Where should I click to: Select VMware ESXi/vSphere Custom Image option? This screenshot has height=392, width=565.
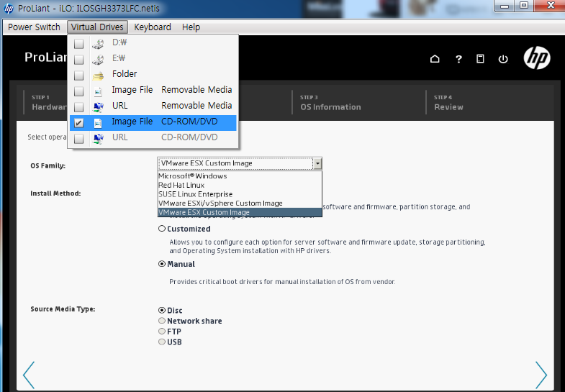(x=240, y=203)
